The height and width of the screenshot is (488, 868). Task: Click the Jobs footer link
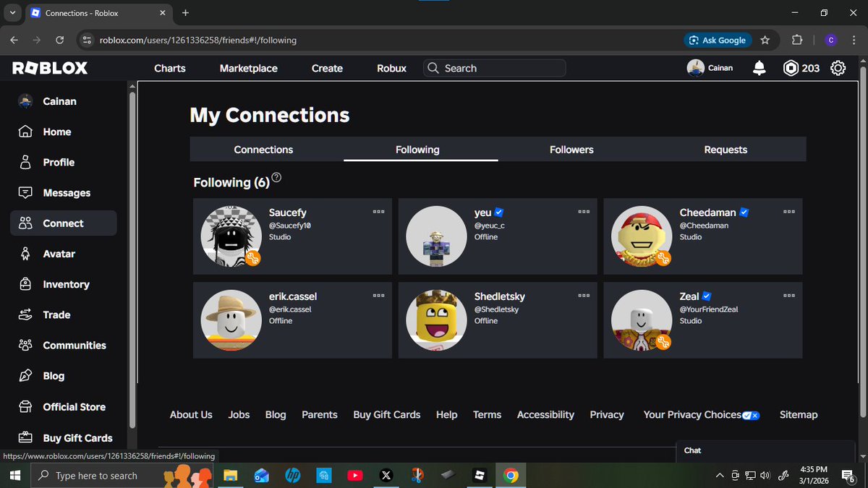point(239,415)
